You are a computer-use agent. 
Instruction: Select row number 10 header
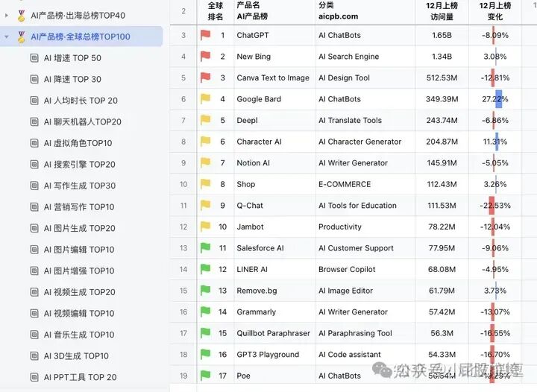[183, 184]
